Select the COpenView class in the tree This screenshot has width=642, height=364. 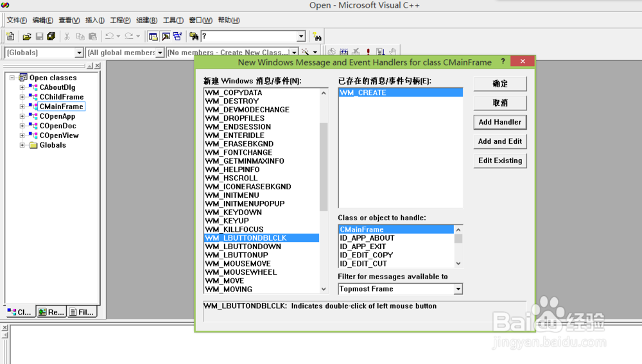(59, 135)
